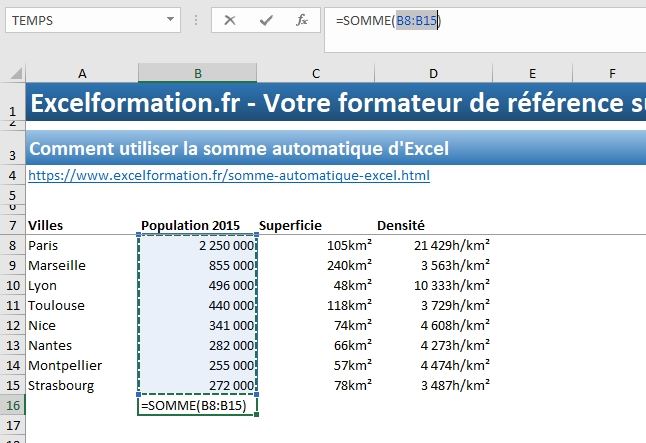
Task: Select column E header
Action: pos(532,73)
